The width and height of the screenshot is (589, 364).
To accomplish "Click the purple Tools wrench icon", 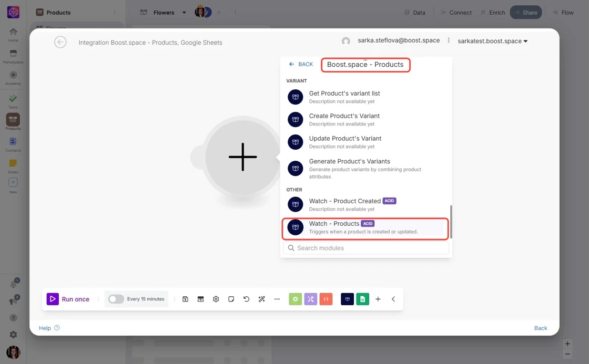I will pyautogui.click(x=311, y=299).
